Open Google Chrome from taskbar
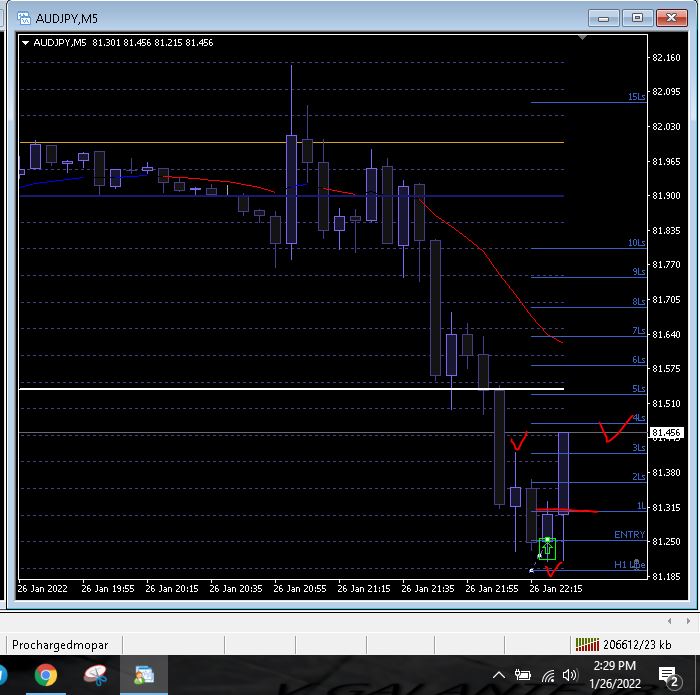700x695 pixels. [46, 675]
